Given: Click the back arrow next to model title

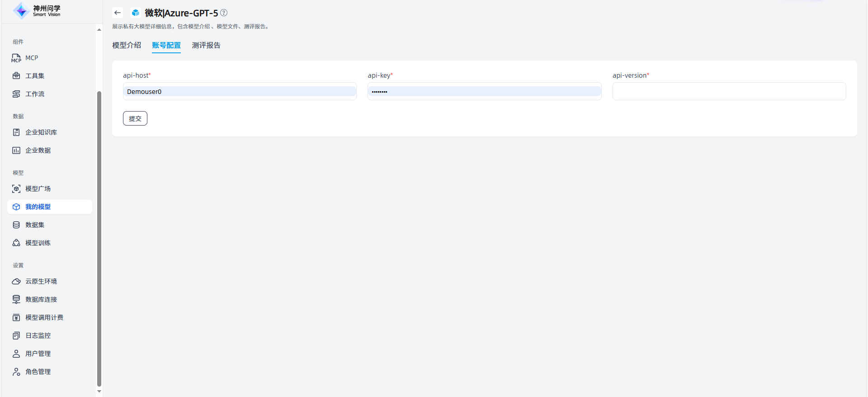Looking at the screenshot, I should [118, 13].
